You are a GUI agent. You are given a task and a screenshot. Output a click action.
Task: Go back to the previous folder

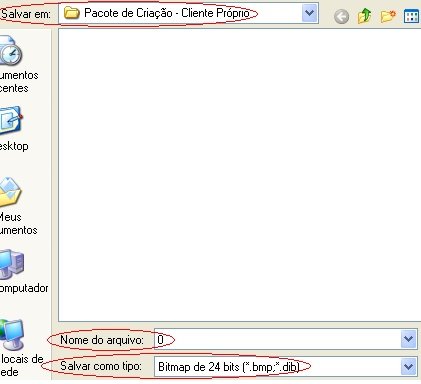341,16
